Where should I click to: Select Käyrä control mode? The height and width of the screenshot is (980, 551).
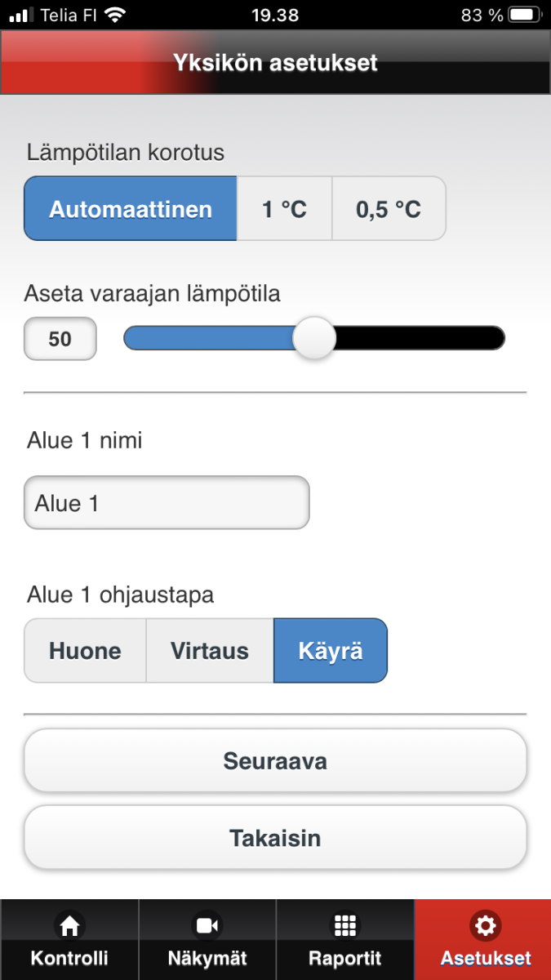pos(331,651)
